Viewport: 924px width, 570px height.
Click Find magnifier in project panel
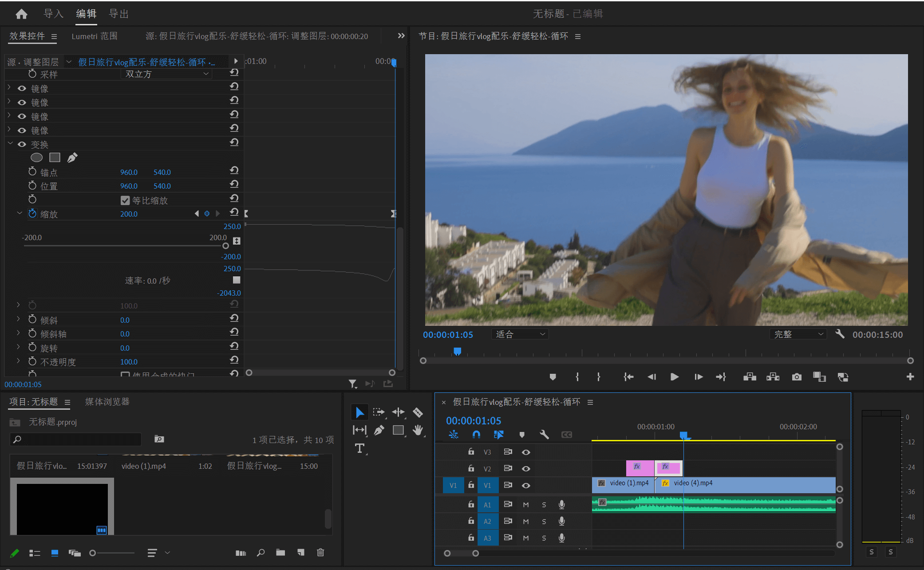point(261,552)
